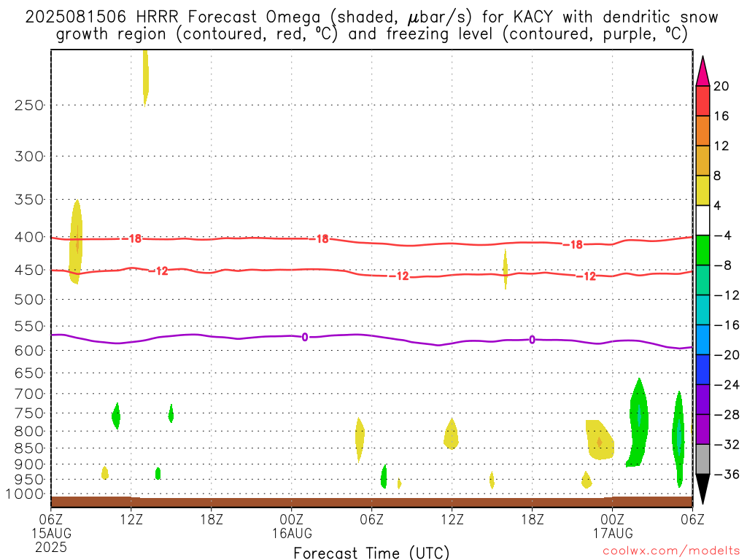This screenshot has height=560, width=747.
Task: Click the 750 pressure level label
Action: coord(29,413)
